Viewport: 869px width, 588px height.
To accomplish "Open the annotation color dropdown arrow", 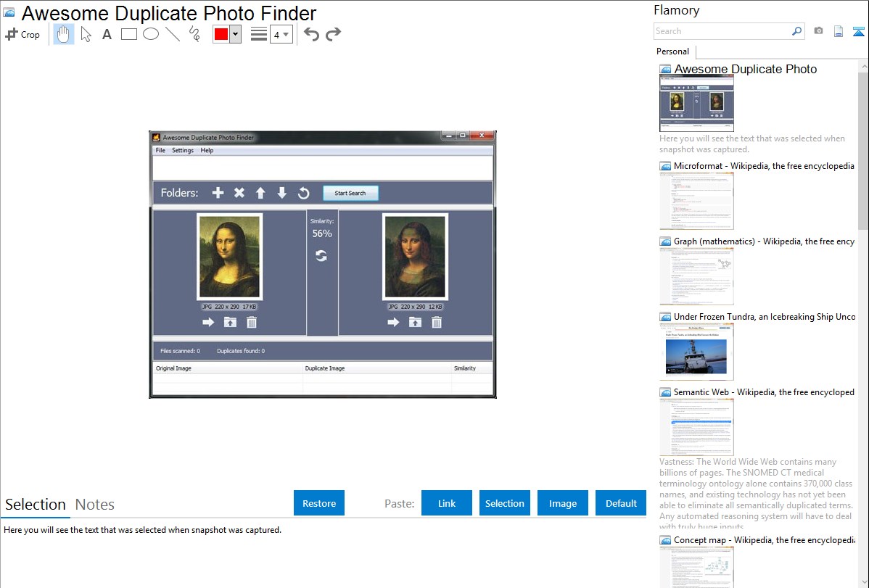I will point(236,34).
